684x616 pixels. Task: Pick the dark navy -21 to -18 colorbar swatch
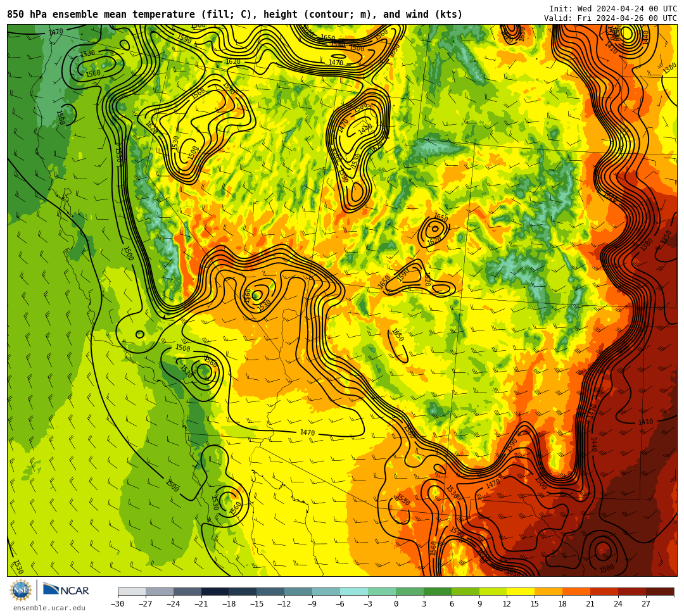coord(215,591)
